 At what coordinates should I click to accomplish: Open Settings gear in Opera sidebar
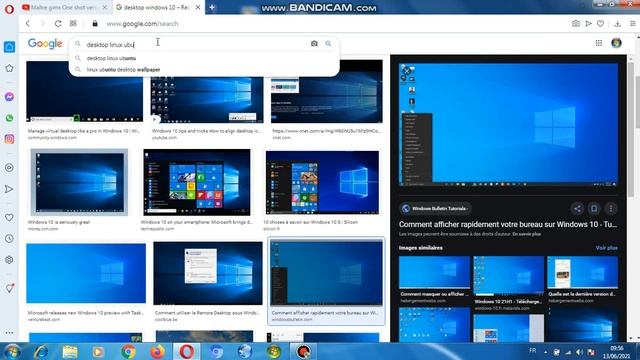pos(9,260)
